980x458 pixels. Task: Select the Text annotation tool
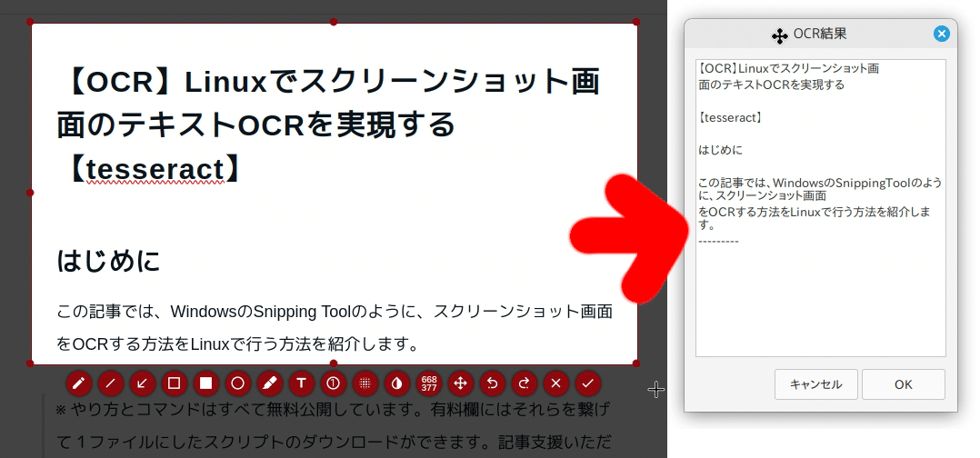tap(301, 383)
